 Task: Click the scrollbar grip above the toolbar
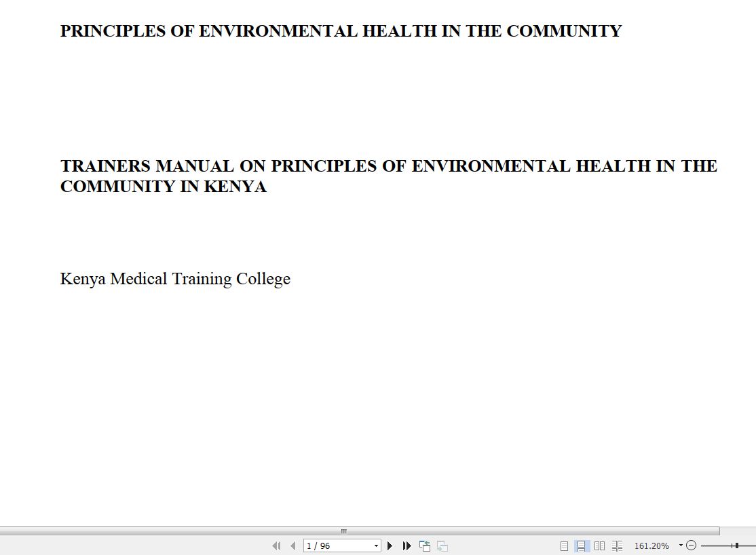[x=344, y=531]
